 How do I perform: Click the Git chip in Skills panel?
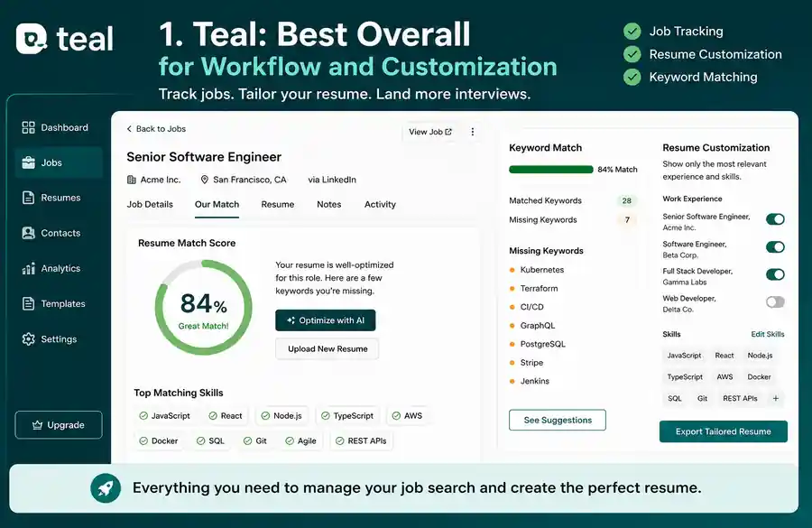[702, 398]
